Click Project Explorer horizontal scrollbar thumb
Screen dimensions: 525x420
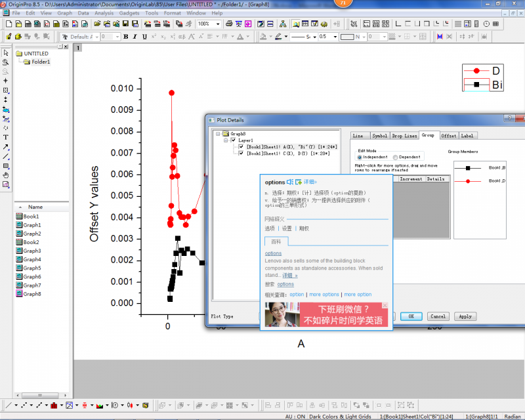[40, 395]
